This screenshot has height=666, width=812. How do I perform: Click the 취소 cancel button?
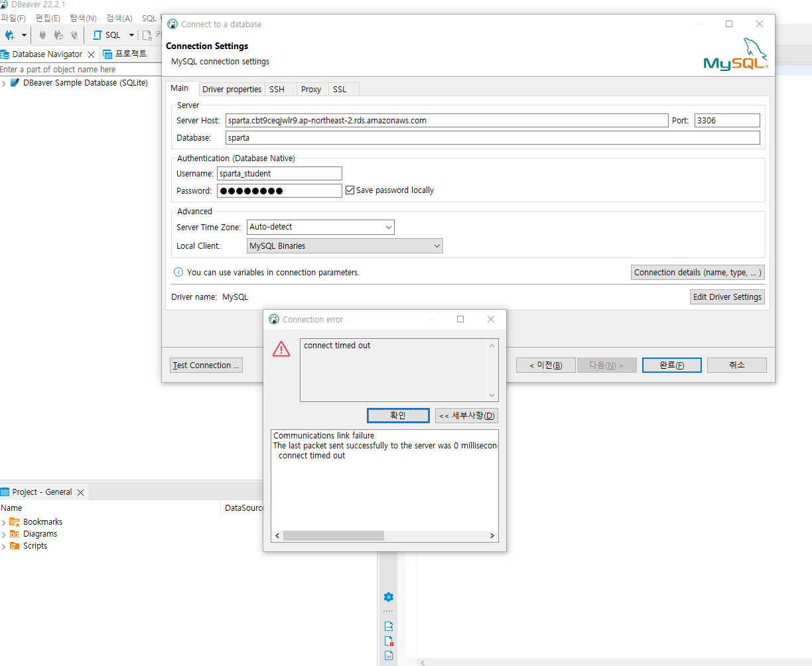737,366
